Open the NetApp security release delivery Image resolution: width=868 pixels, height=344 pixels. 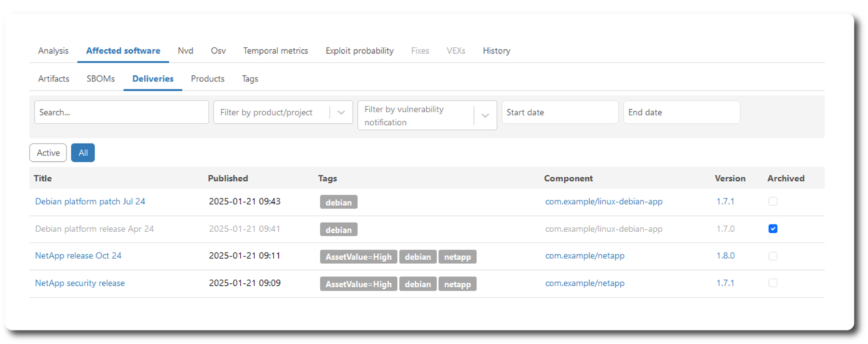coord(80,283)
